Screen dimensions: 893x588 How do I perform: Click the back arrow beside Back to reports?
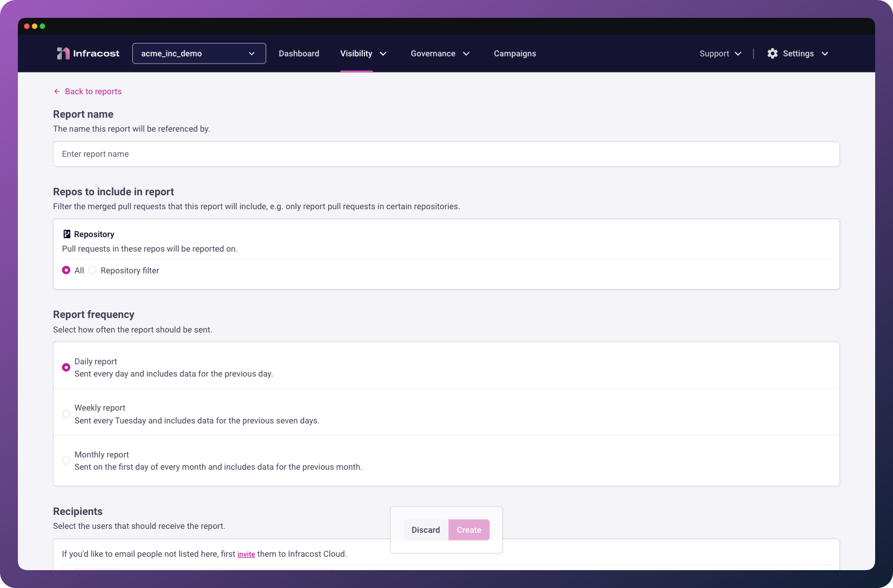click(56, 91)
